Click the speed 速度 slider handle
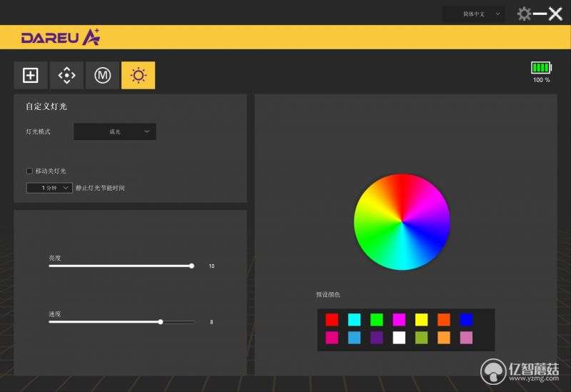571x392 pixels. 161,322
